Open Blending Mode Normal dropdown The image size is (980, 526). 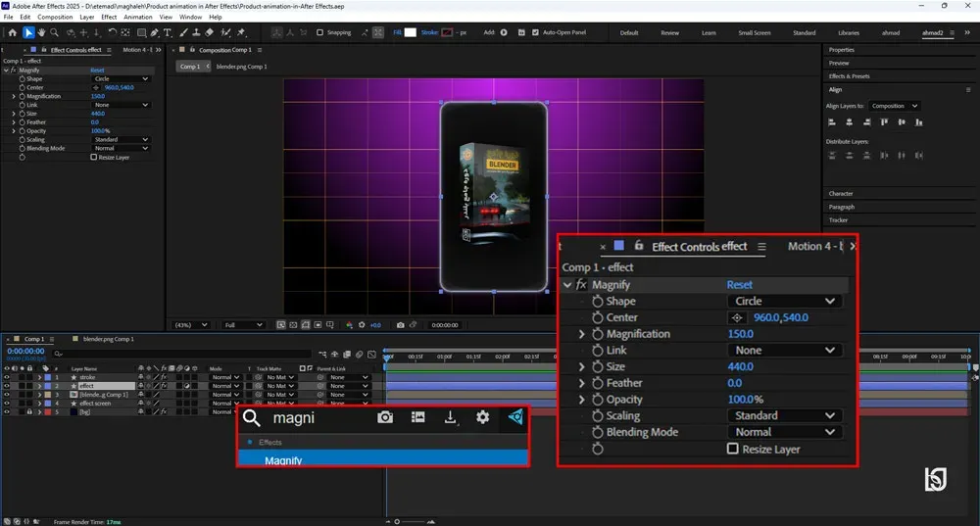(122, 149)
